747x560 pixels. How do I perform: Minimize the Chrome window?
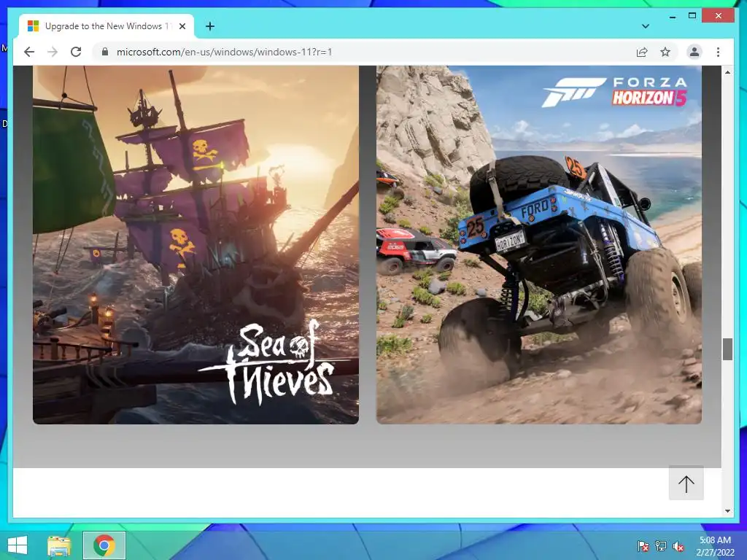pos(672,16)
